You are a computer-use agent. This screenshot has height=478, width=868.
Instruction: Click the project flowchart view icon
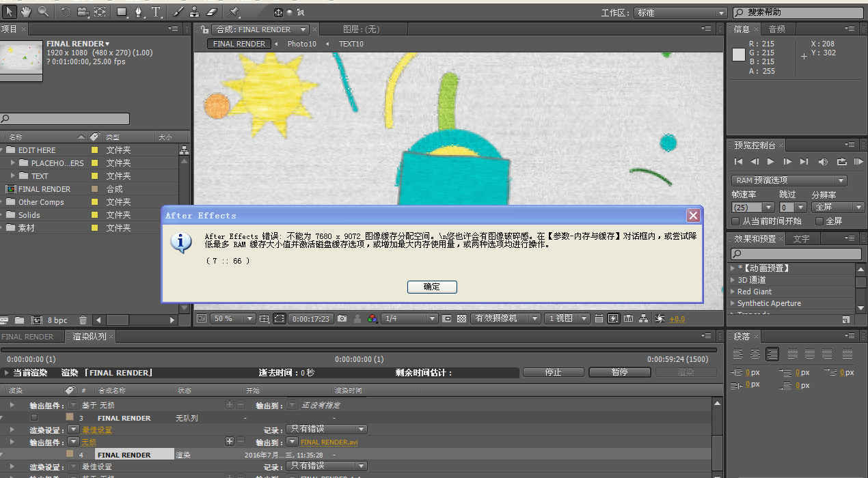[184, 150]
